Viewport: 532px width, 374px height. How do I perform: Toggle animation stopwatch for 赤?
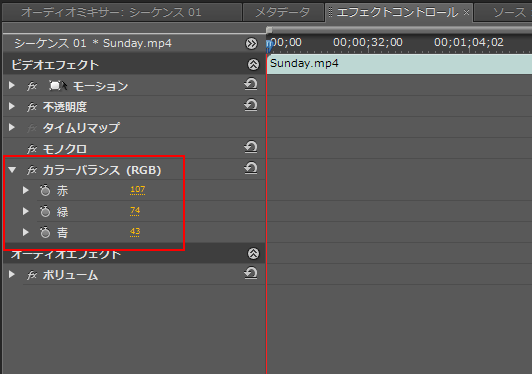pos(45,190)
